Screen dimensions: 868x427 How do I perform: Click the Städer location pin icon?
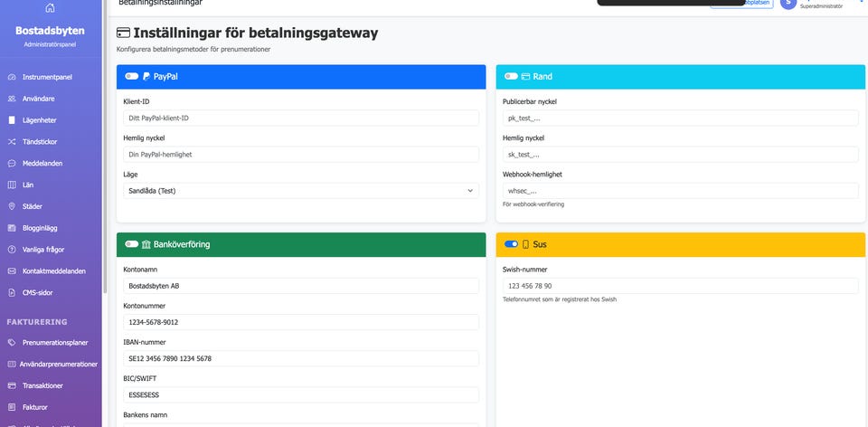pyautogui.click(x=12, y=206)
